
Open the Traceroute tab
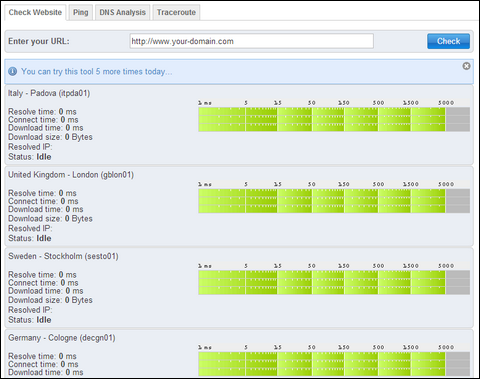[x=176, y=13]
